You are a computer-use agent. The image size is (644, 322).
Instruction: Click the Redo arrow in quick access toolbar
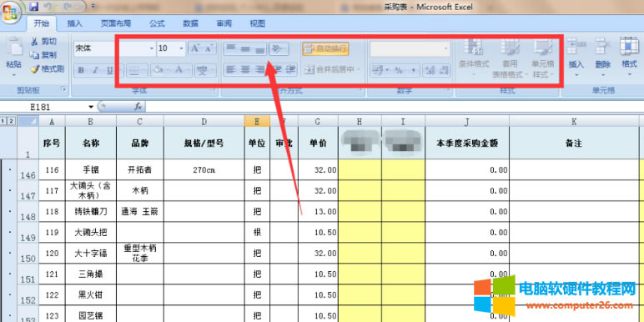coord(67,7)
